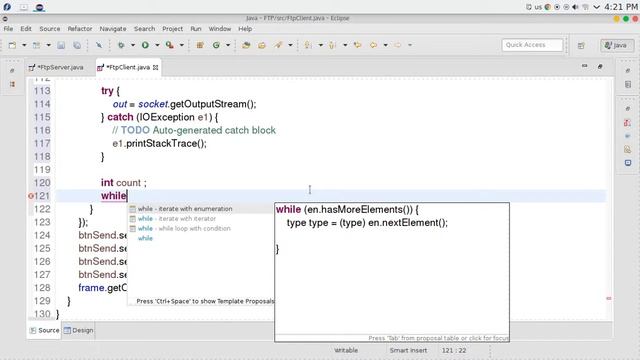Screen dimensions: 640x360
Task: Click the error marker on line 121
Action: (31, 196)
